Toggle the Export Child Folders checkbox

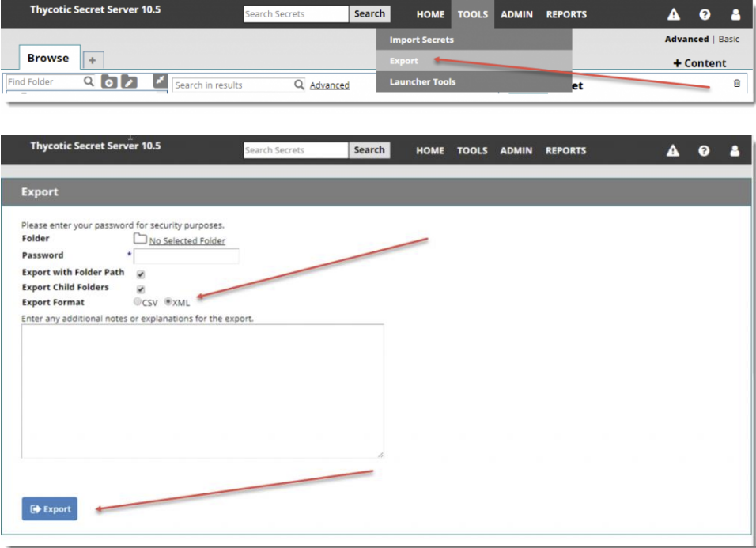(141, 289)
